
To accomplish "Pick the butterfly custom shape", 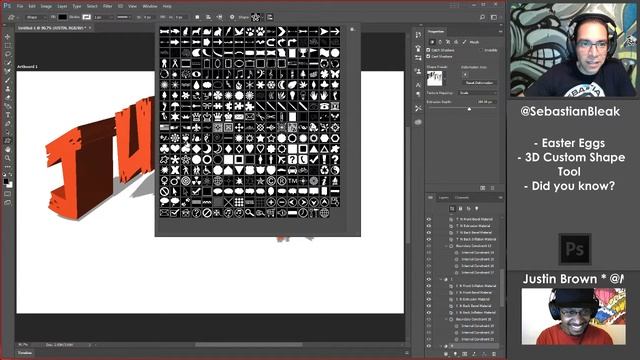I will (x=335, y=74).
